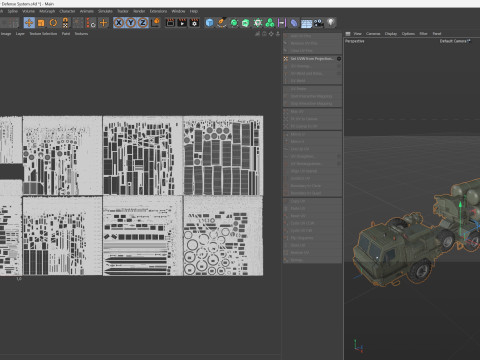Open the viewport View menu
The width and height of the screenshot is (480, 360).
[x=357, y=34]
